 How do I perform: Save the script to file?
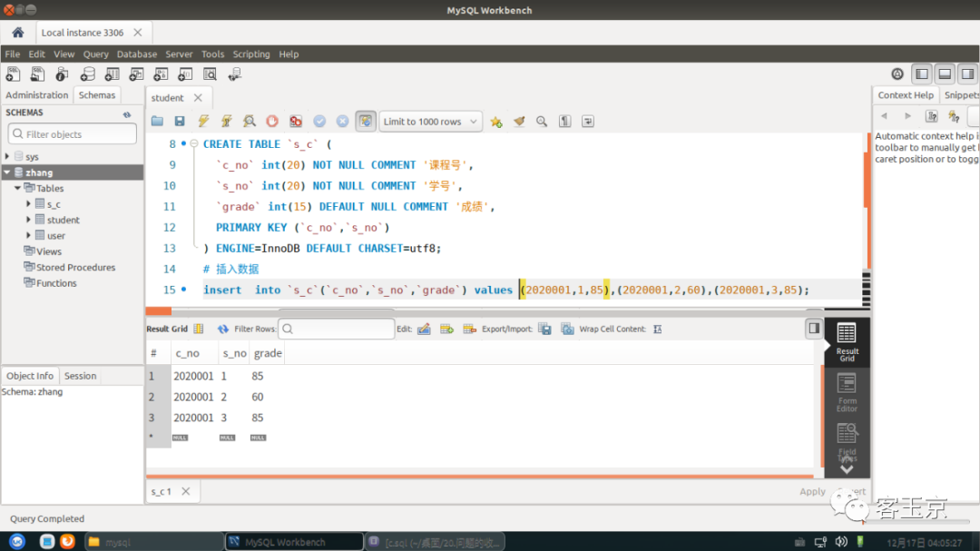click(180, 122)
